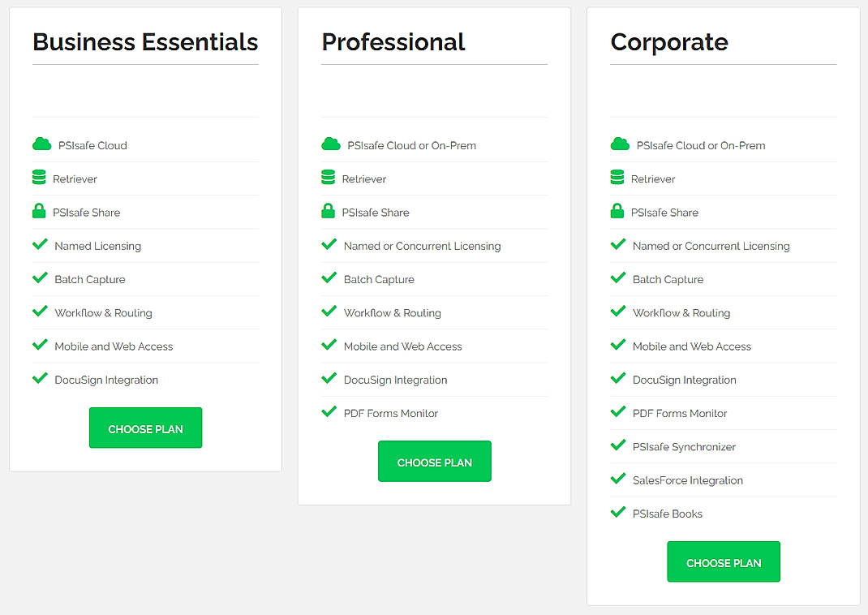This screenshot has width=868, height=615.
Task: Click the checkmark next to DocuSign Integration in Business Essentials
Action: click(40, 379)
